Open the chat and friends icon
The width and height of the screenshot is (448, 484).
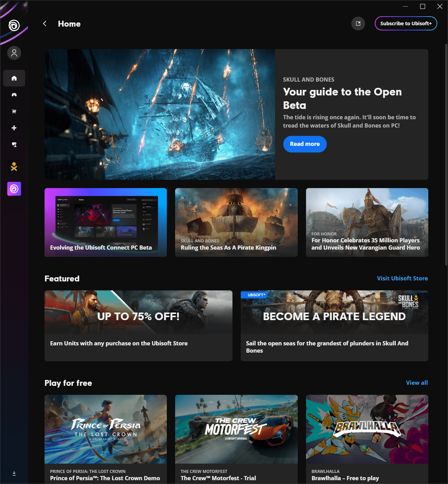14,145
